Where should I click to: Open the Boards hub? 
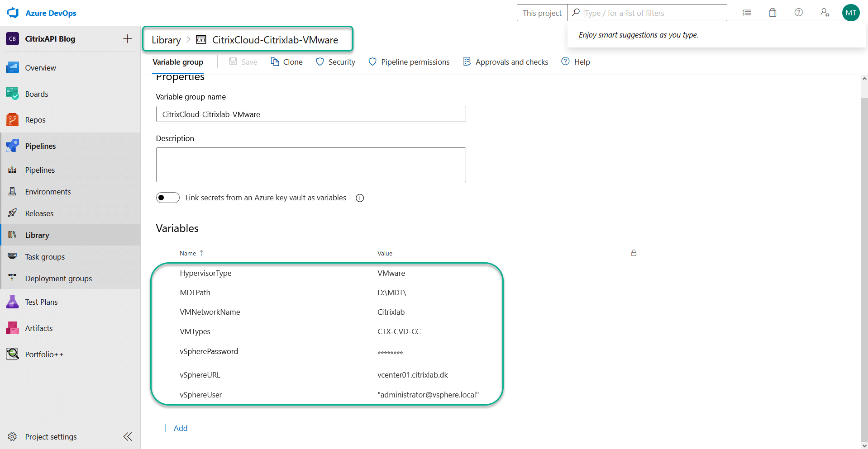pyautogui.click(x=70, y=94)
